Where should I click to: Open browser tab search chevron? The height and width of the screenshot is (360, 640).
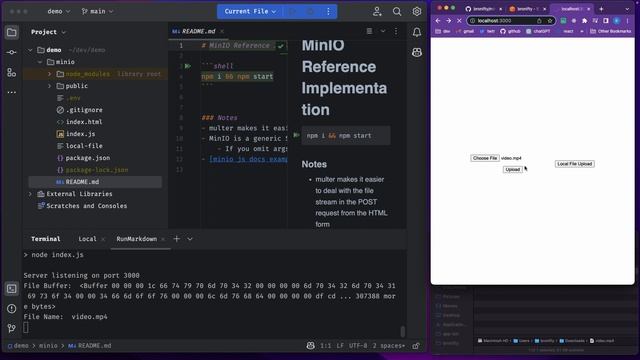[627, 9]
